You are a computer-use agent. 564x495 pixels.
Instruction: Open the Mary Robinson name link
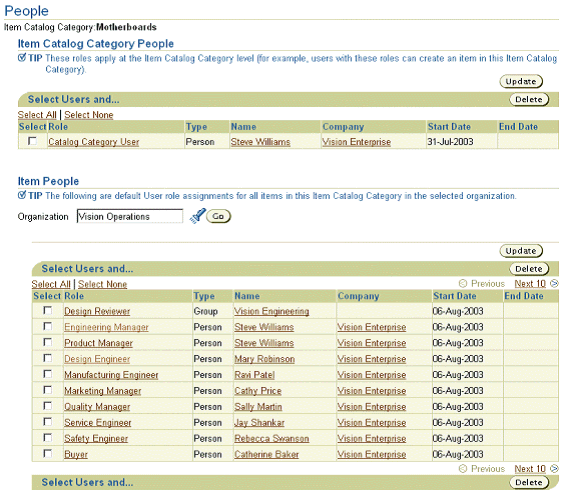(264, 359)
